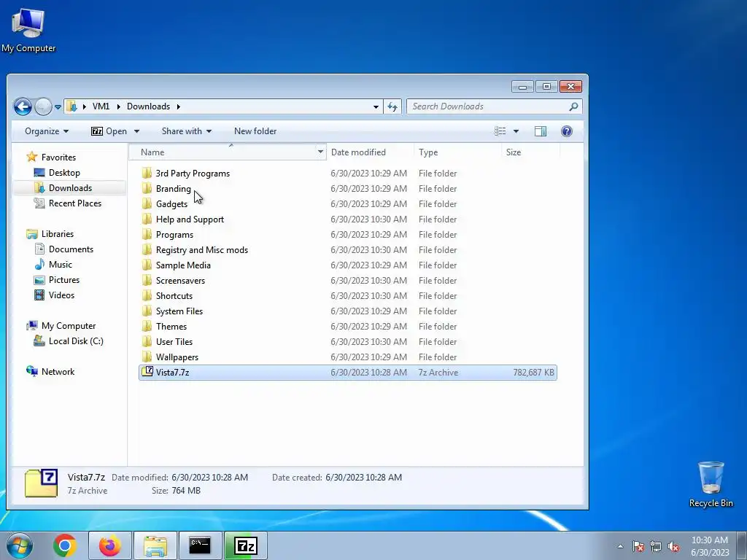
Task: Select Favorites in the navigation pane
Action: (52, 157)
